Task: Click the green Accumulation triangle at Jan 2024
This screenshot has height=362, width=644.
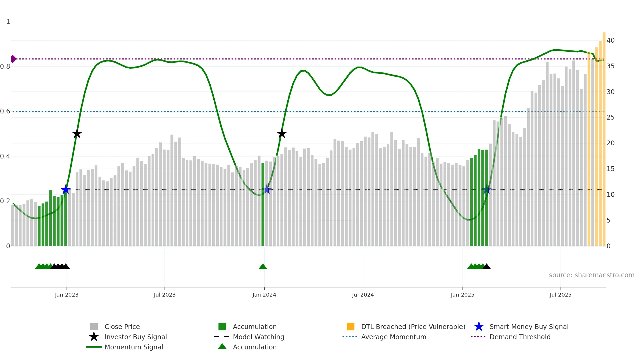Action: pos(263,266)
